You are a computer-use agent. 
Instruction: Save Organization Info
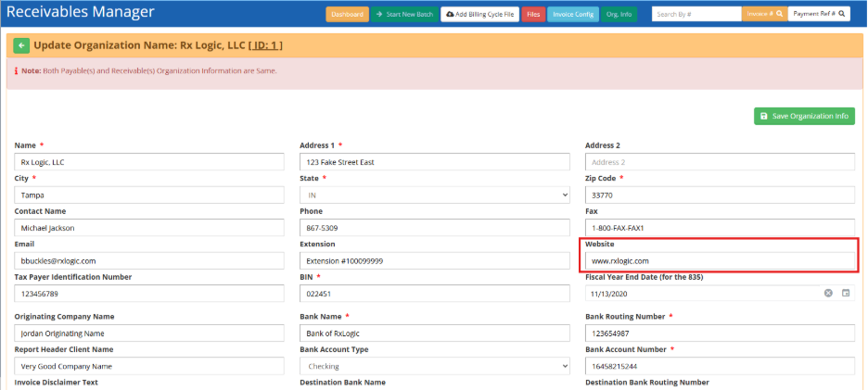pos(804,116)
